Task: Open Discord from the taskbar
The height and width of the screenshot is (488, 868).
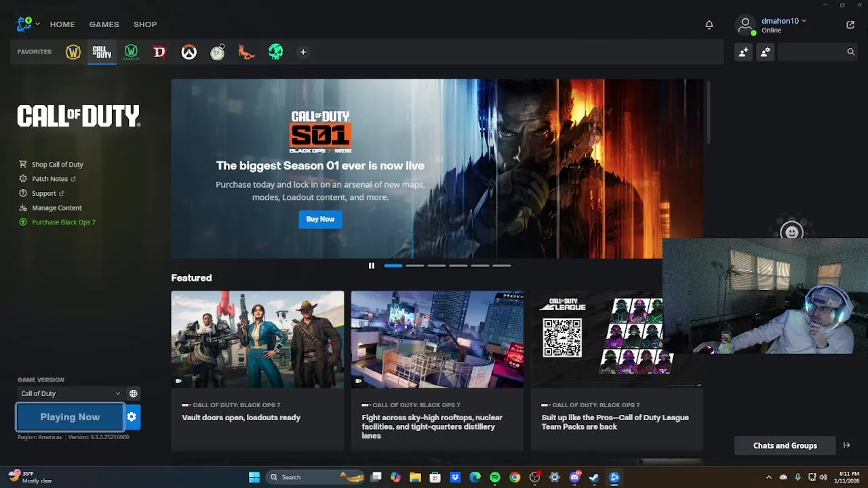Action: click(574, 477)
